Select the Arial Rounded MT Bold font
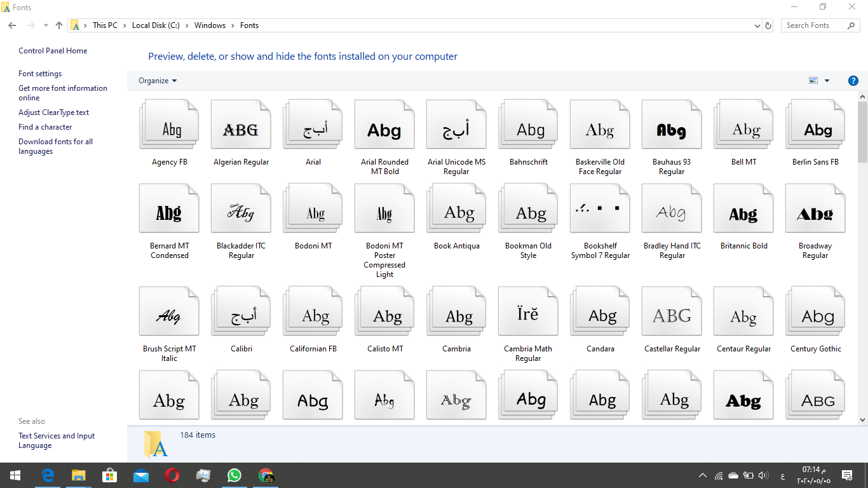The width and height of the screenshot is (868, 488). pos(385,125)
